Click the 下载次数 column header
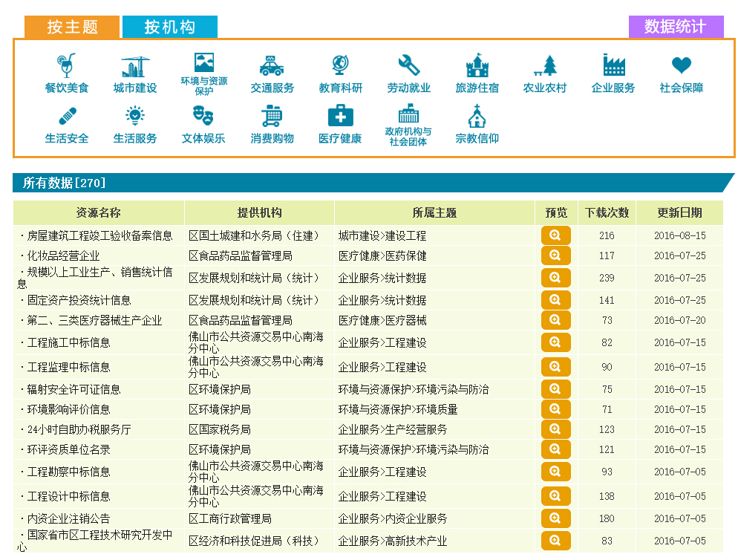 [x=607, y=213]
